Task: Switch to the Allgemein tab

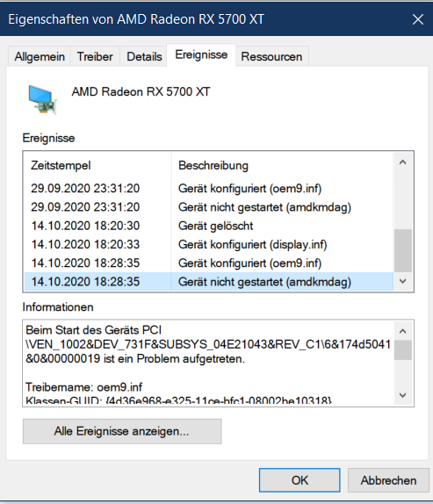Action: point(40,56)
